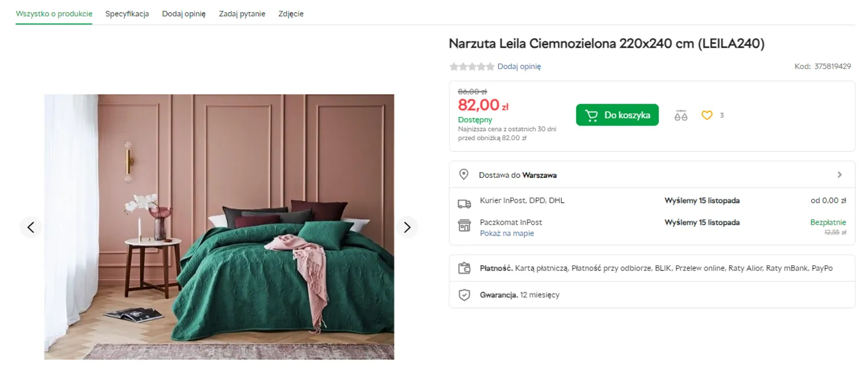Image resolution: width=868 pixels, height=370 pixels.
Task: Click the star rating icons
Action: coord(472,67)
